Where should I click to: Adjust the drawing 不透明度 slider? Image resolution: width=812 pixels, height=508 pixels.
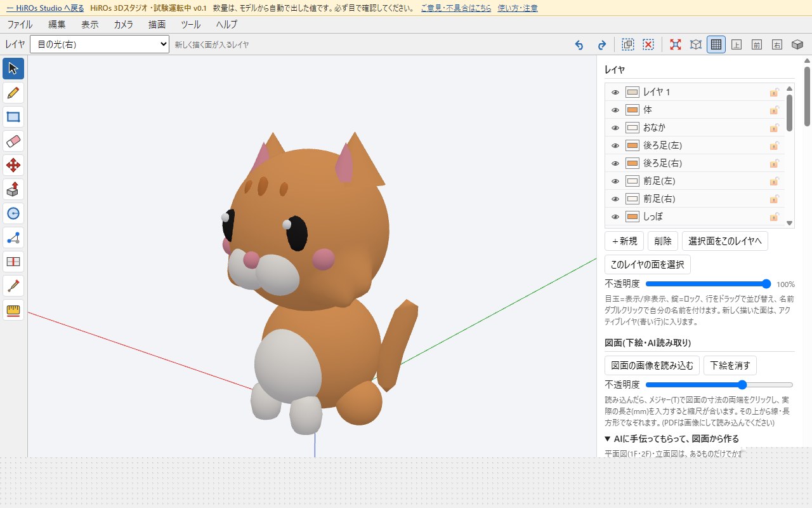tap(719, 384)
